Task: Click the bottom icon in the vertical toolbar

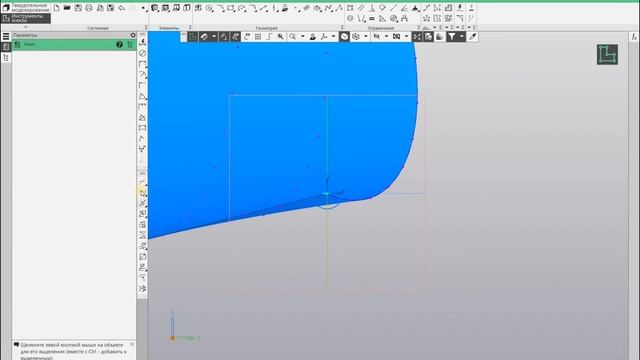Action: (142, 288)
